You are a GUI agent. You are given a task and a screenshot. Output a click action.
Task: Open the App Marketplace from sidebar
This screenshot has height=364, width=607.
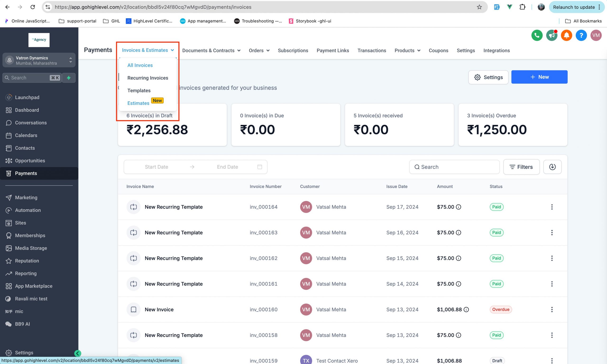[34, 286]
